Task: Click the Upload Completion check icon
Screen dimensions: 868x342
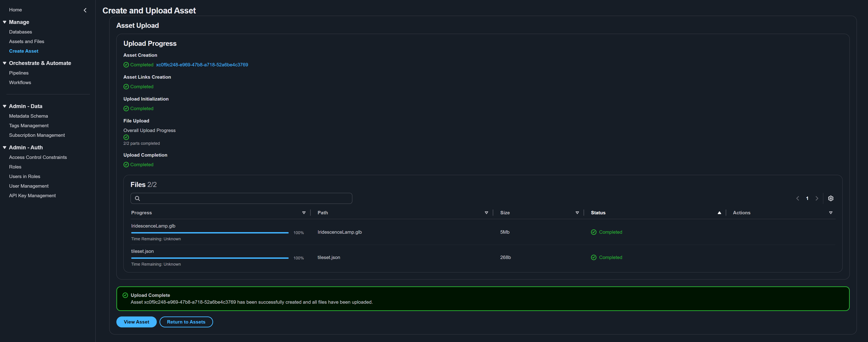Action: pos(126,165)
